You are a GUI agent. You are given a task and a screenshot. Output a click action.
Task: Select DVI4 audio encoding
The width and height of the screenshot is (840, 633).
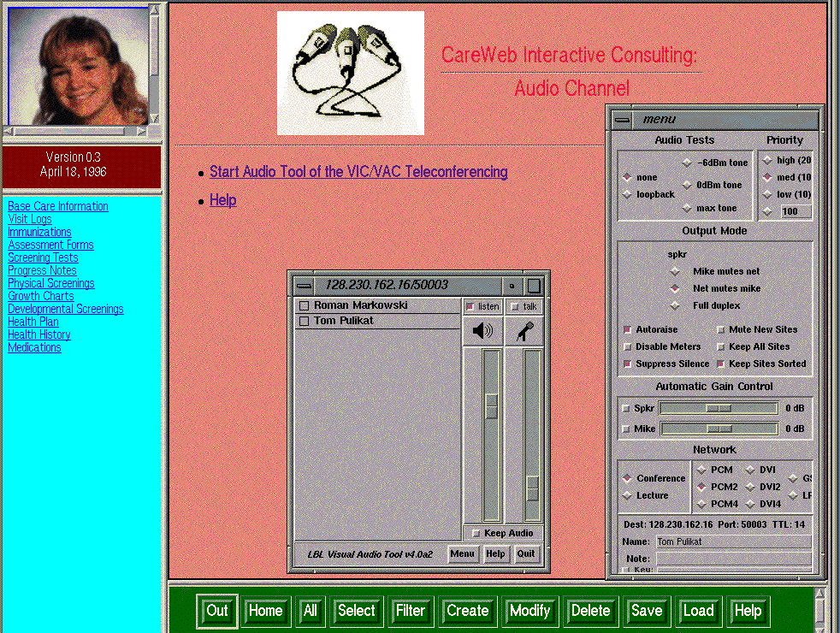(750, 504)
